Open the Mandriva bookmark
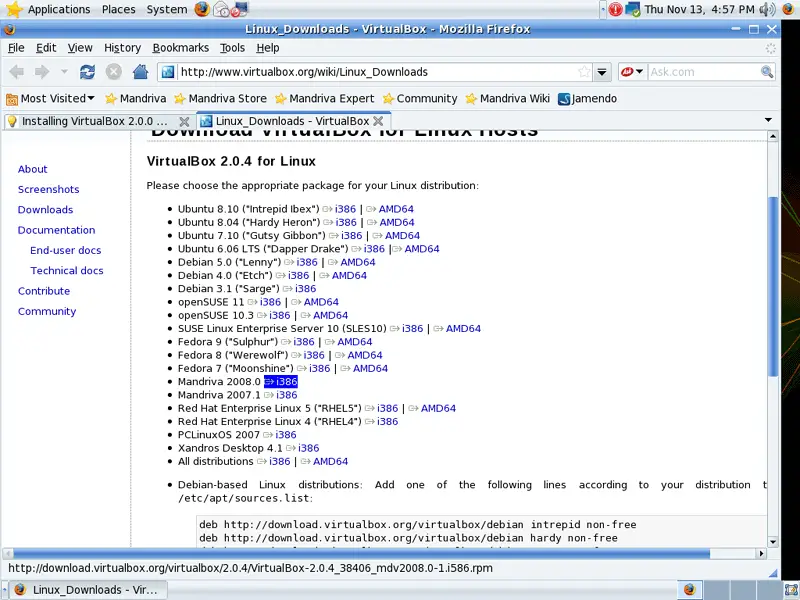The image size is (800, 600). pos(136,98)
